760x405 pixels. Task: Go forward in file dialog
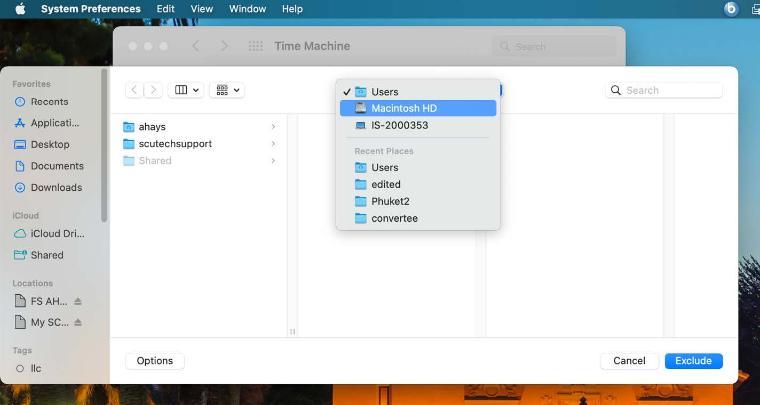pos(153,90)
